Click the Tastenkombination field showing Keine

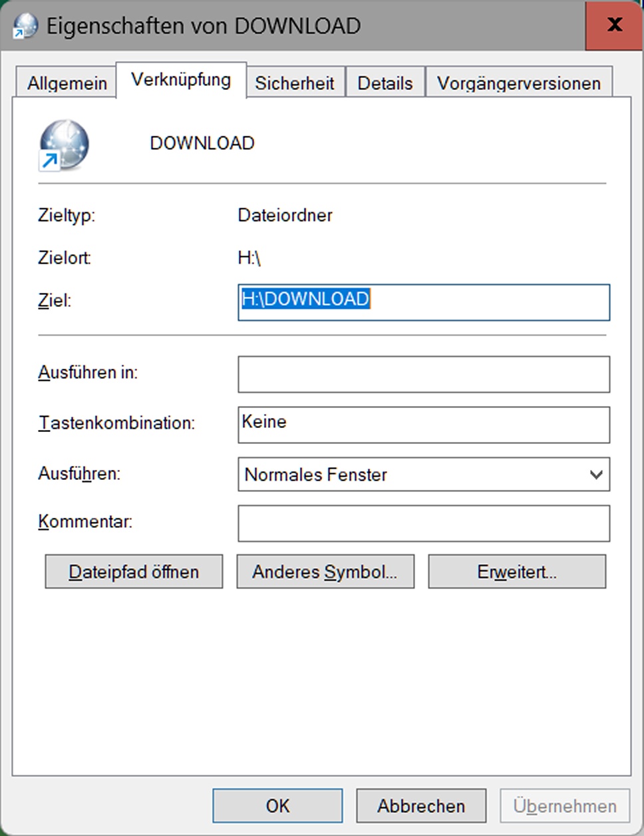tap(424, 424)
